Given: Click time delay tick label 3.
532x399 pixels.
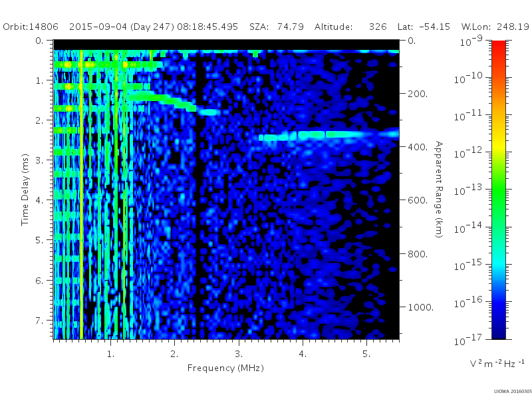Looking at the screenshot, I should tap(40, 160).
